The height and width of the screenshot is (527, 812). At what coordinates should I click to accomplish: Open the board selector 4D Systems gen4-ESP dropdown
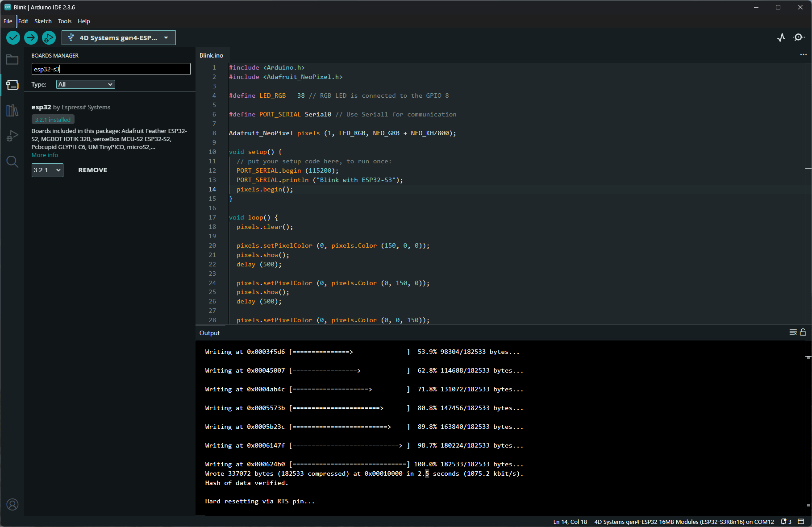pyautogui.click(x=119, y=38)
